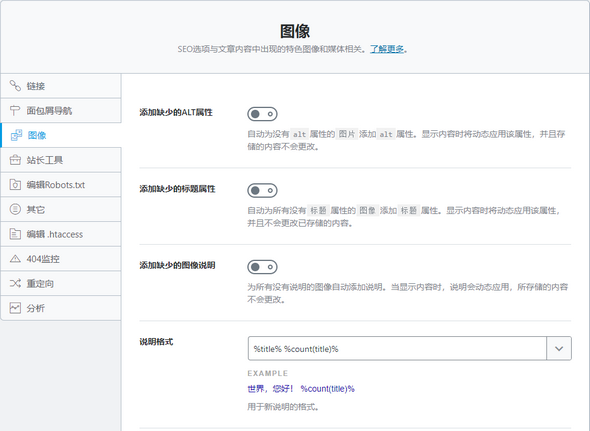Click the signpost icon for 面包屑导航

15,111
